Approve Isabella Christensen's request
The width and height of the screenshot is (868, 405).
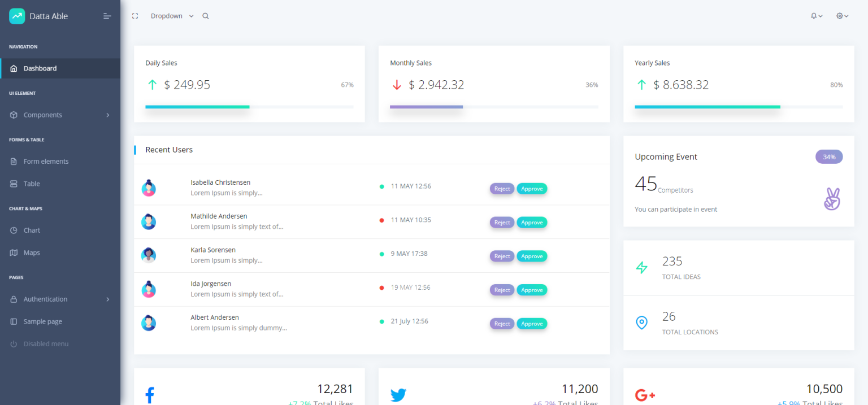(532, 188)
